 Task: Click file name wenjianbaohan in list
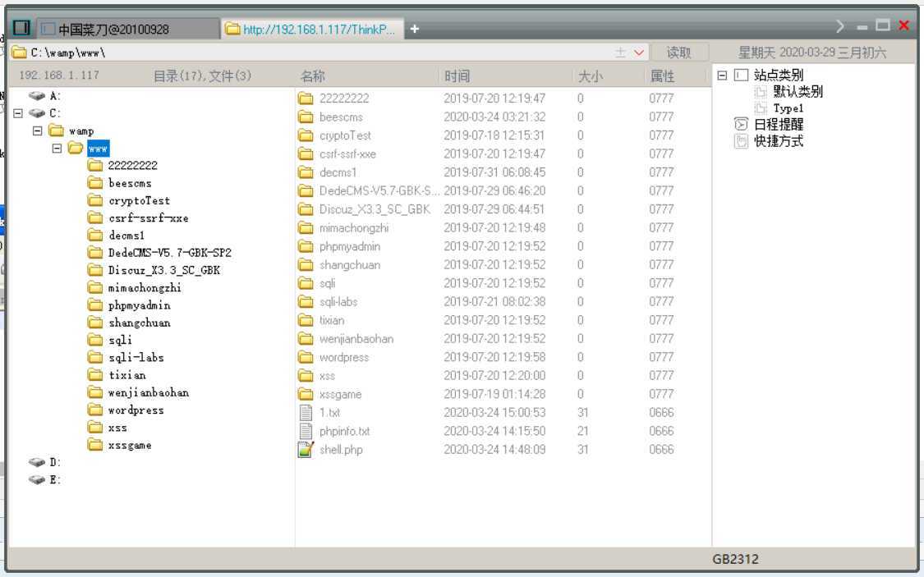(356, 339)
